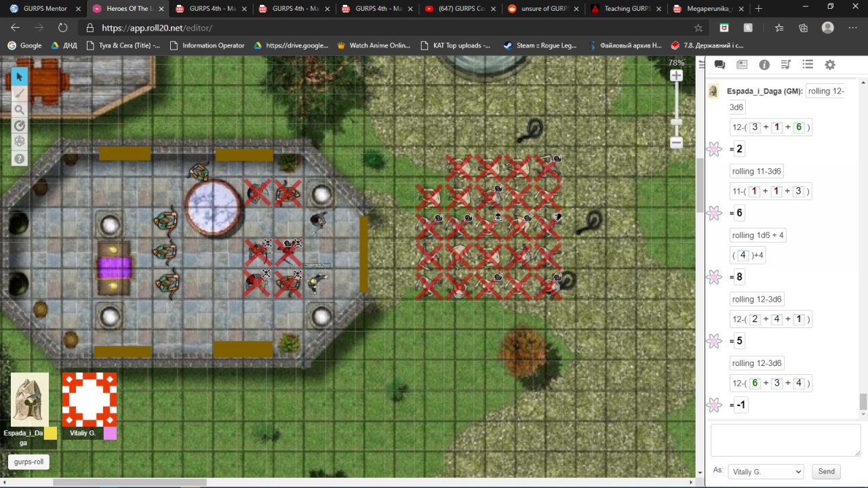868x488 pixels.
Task: Click the chat log vertical scrollbar
Action: pyautogui.click(x=863, y=401)
